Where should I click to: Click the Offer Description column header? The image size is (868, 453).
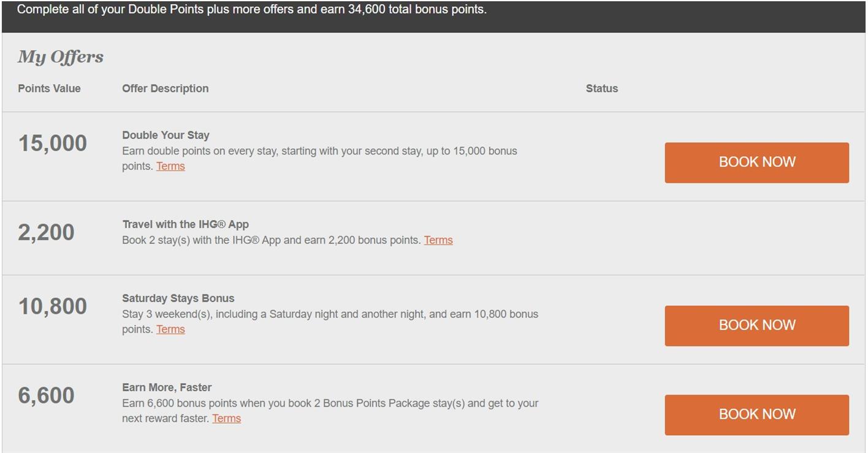pos(166,88)
